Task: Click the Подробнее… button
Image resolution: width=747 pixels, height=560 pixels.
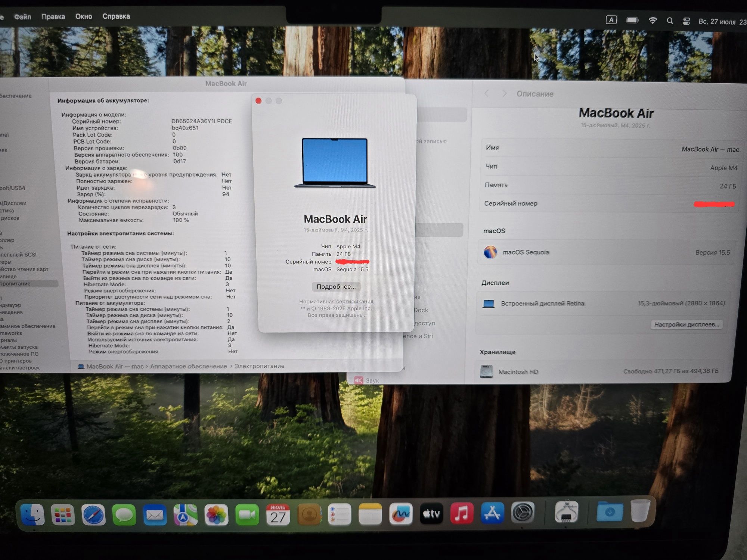Action: (336, 286)
